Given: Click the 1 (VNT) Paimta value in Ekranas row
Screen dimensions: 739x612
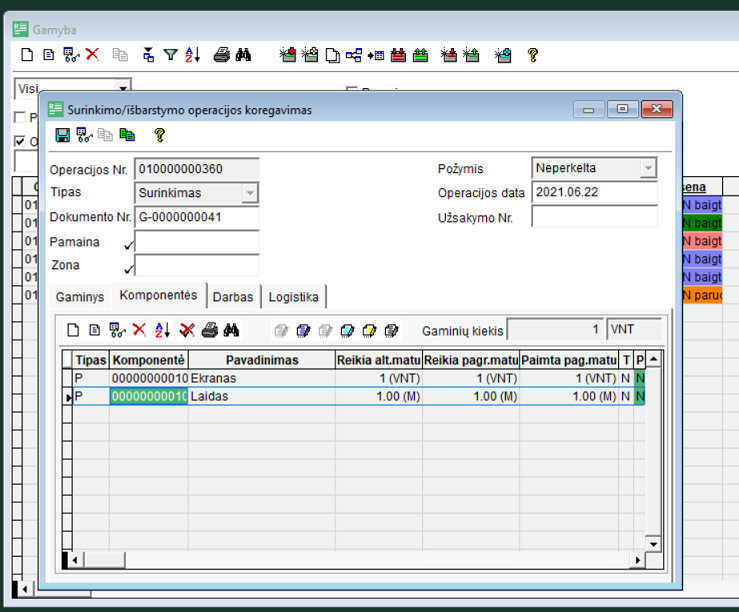Looking at the screenshot, I should click(x=569, y=378).
